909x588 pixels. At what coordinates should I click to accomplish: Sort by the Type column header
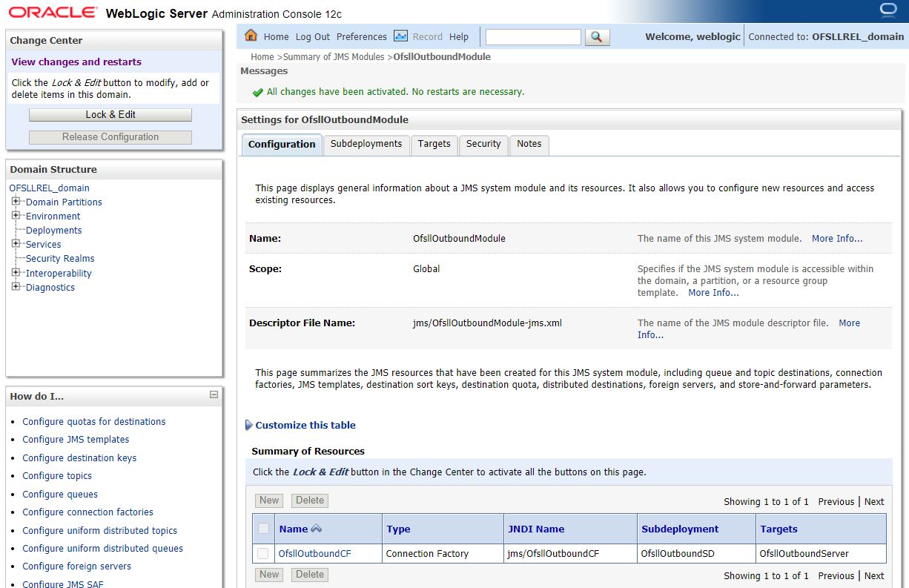pyautogui.click(x=398, y=529)
